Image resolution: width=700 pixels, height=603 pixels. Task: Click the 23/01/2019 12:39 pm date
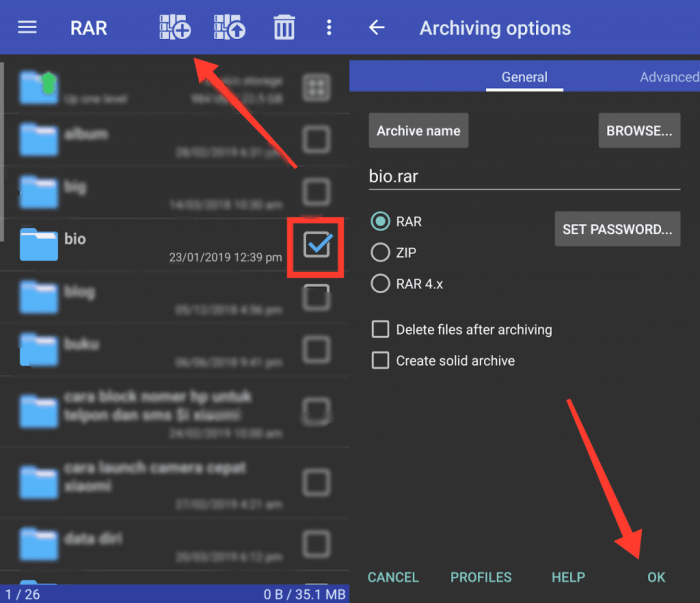point(225,258)
